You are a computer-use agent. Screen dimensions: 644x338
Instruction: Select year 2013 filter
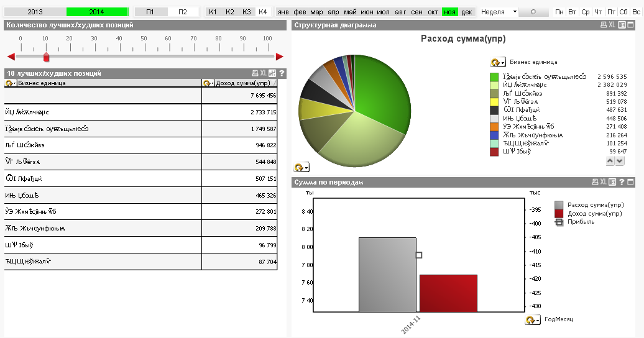click(35, 12)
